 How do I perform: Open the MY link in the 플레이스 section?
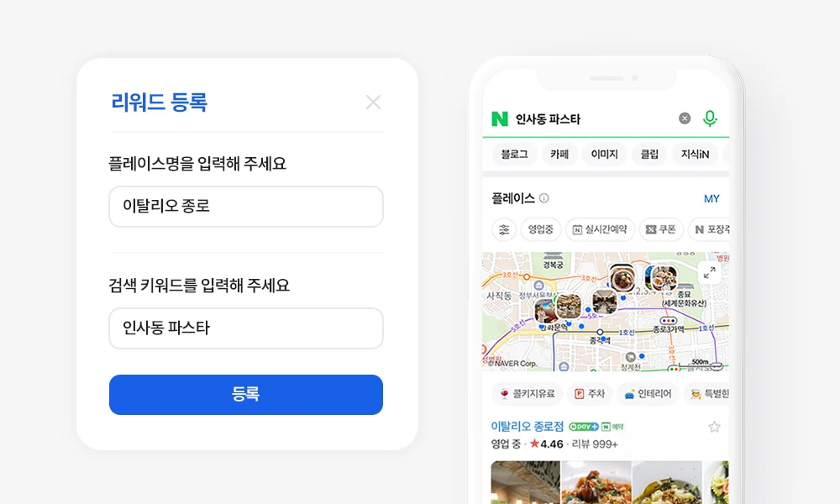coord(711,199)
